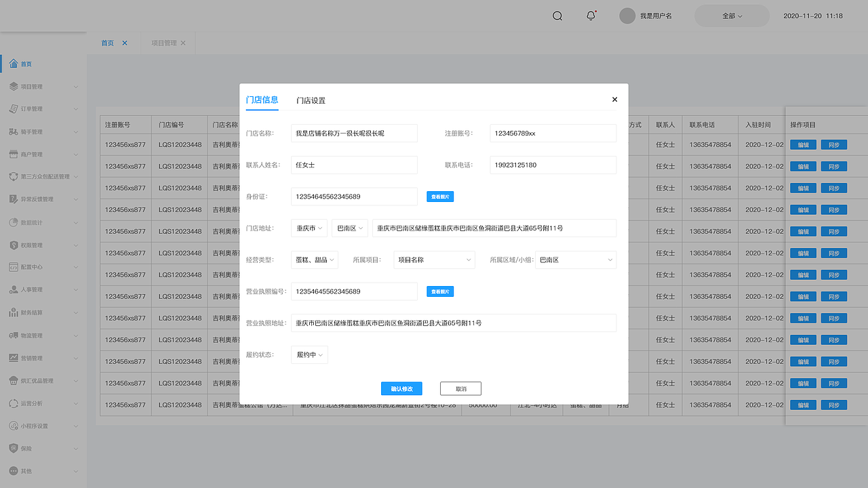Close the 门店信息 dialog with X
This screenshot has width=868, height=488.
click(615, 99)
